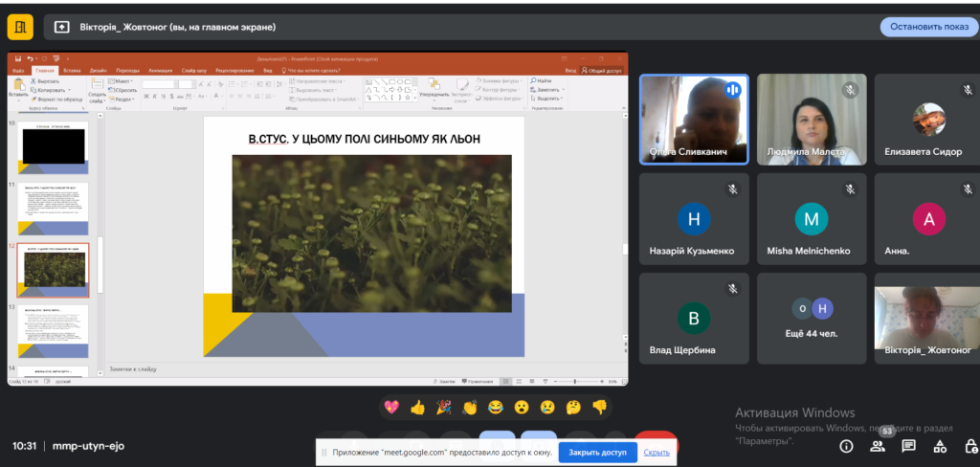The width and height of the screenshot is (980, 467).
Task: Open the Вставка ribbon tab in PowerPoint
Action: click(x=72, y=71)
